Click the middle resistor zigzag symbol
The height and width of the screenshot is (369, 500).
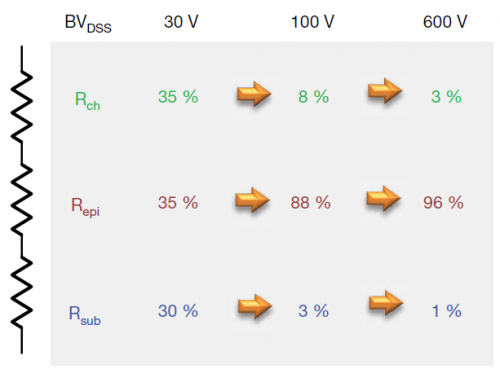[22, 199]
